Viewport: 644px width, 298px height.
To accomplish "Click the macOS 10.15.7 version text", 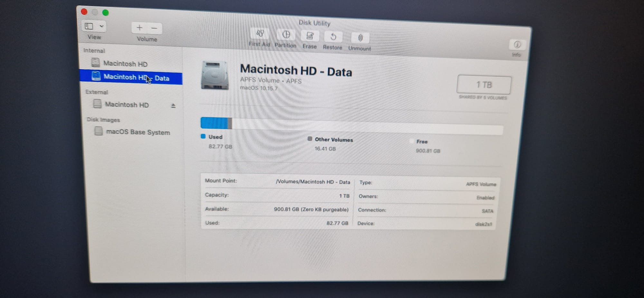I will [259, 88].
